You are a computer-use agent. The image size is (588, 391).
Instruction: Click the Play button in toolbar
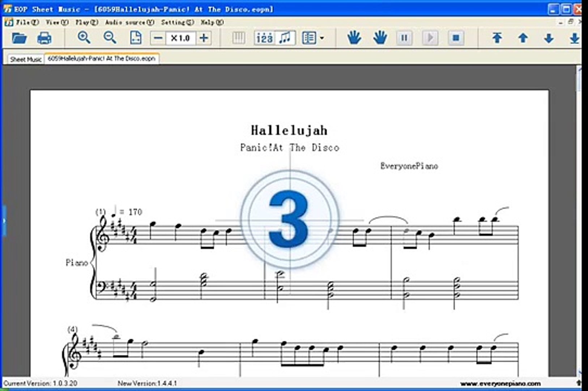coord(430,38)
